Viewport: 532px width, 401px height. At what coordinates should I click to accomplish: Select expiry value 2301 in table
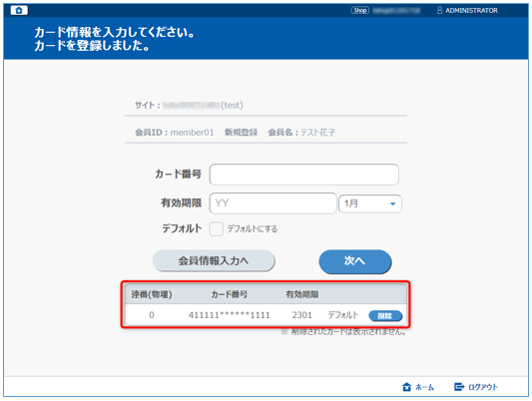tap(301, 315)
